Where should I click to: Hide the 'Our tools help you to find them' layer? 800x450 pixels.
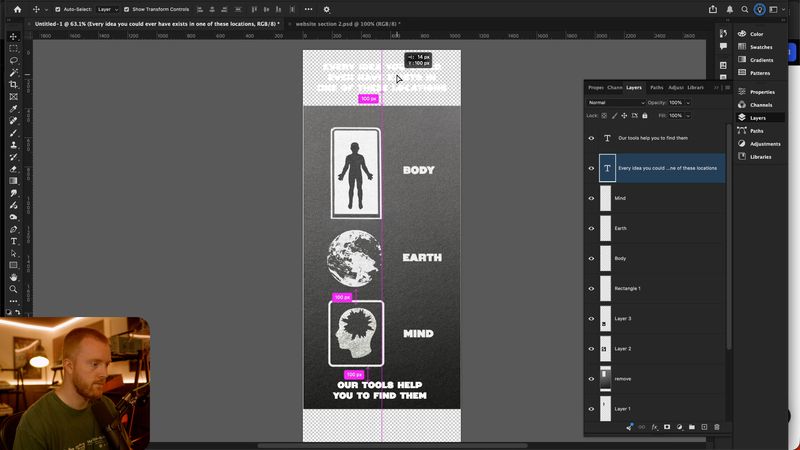(x=591, y=138)
